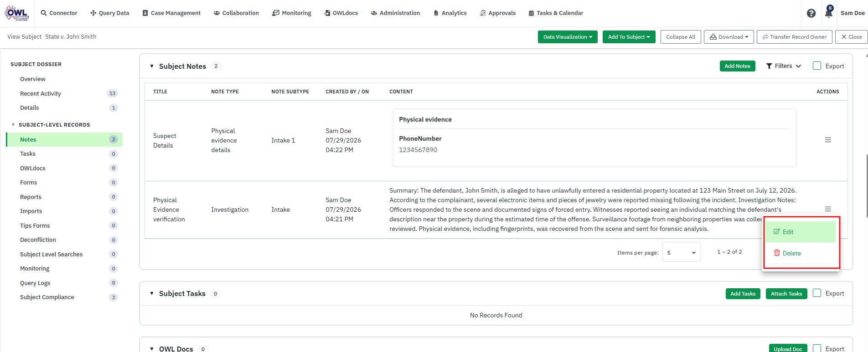Image resolution: width=868 pixels, height=352 pixels.
Task: Select Imports in sidebar
Action: [x=31, y=211]
